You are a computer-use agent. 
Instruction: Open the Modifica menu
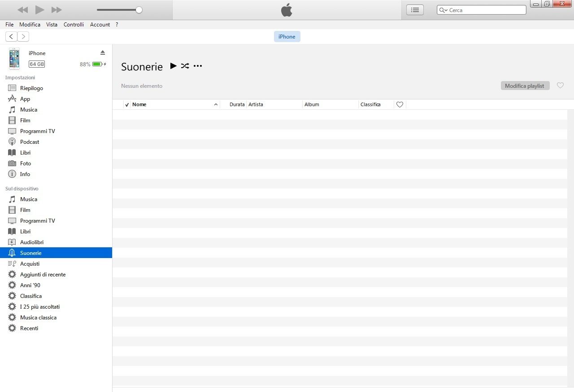click(30, 25)
